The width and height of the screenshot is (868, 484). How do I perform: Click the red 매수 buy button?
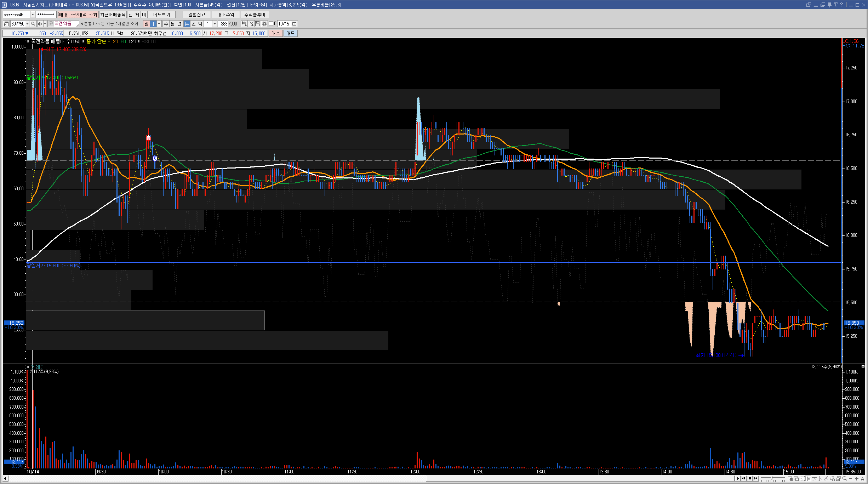click(x=275, y=33)
